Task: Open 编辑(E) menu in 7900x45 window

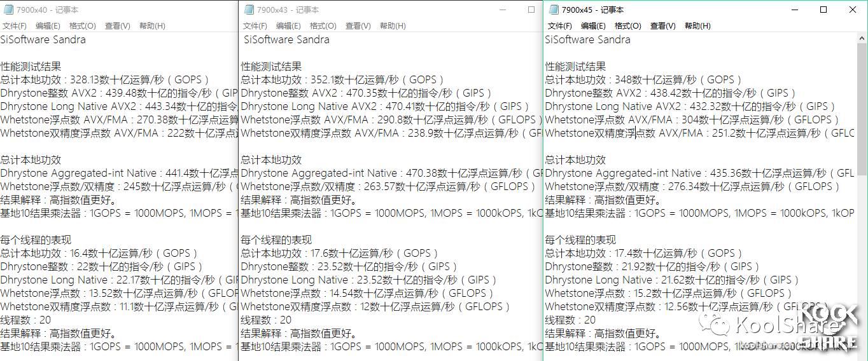Action: 593,26
